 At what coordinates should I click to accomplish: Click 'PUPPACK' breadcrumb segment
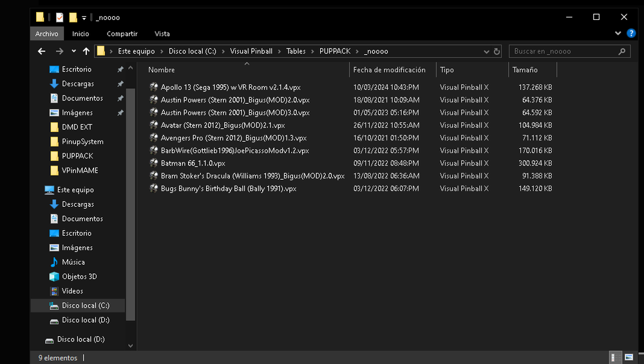[335, 52]
